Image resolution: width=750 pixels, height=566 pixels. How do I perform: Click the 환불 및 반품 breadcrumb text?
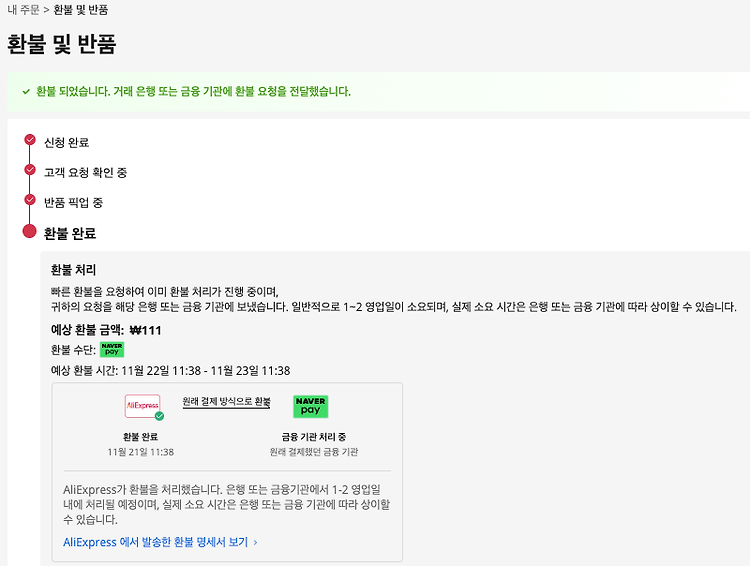[81, 10]
